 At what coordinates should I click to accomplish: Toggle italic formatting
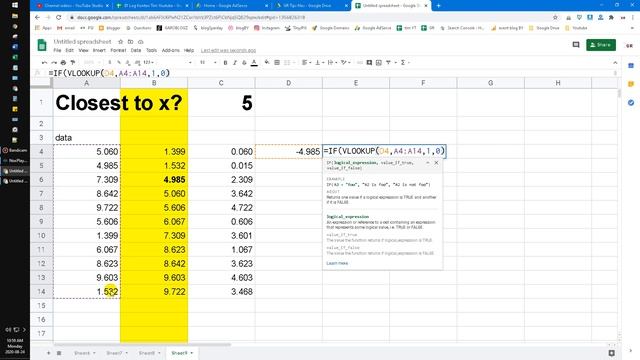235,62
